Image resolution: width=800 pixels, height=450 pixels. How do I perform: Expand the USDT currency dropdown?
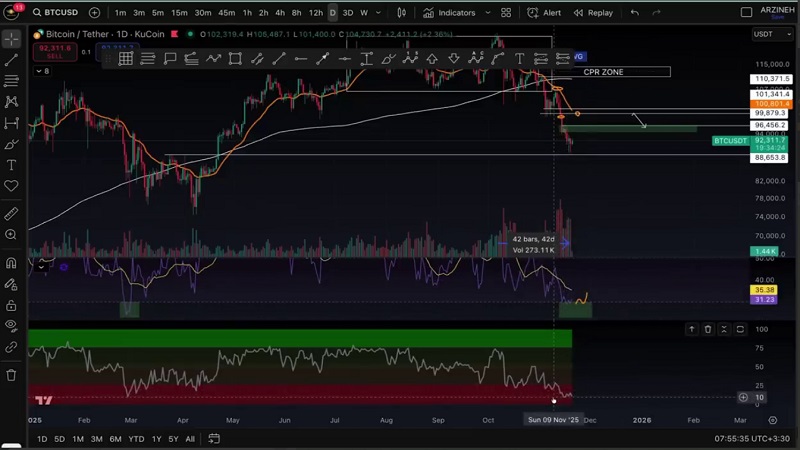tap(771, 34)
